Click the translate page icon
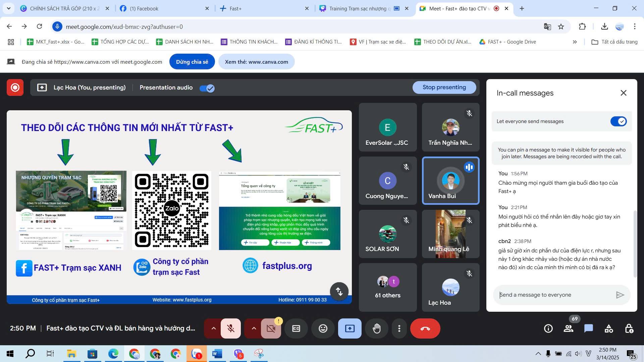Image resolution: width=644 pixels, height=362 pixels. (547, 26)
